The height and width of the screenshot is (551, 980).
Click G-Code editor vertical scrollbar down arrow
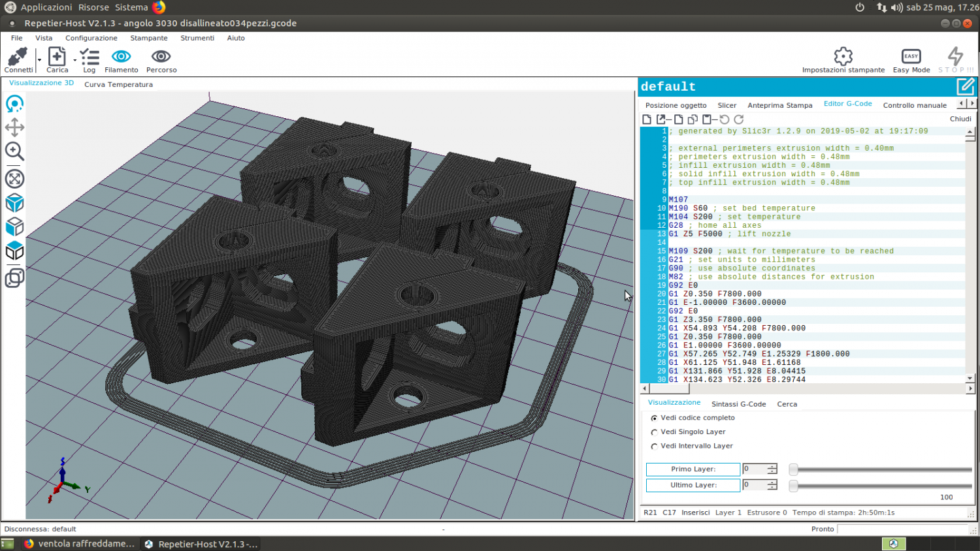[970, 378]
